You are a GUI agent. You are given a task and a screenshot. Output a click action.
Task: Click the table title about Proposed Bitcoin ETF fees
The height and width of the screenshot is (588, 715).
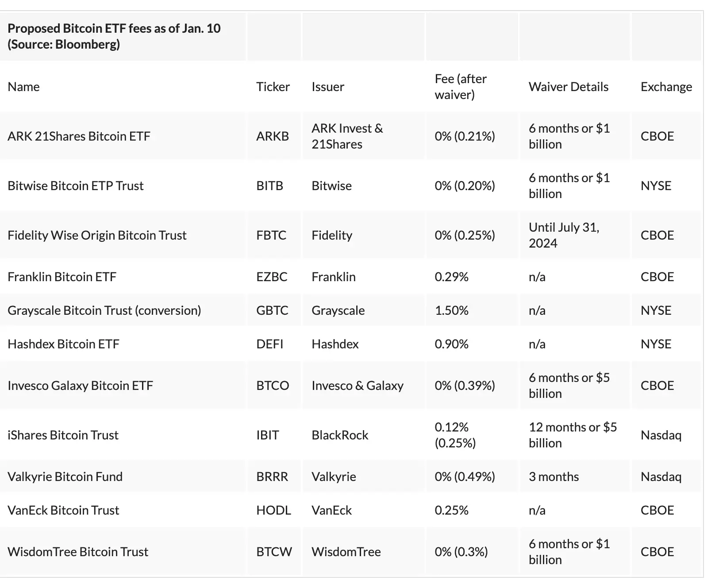[114, 36]
